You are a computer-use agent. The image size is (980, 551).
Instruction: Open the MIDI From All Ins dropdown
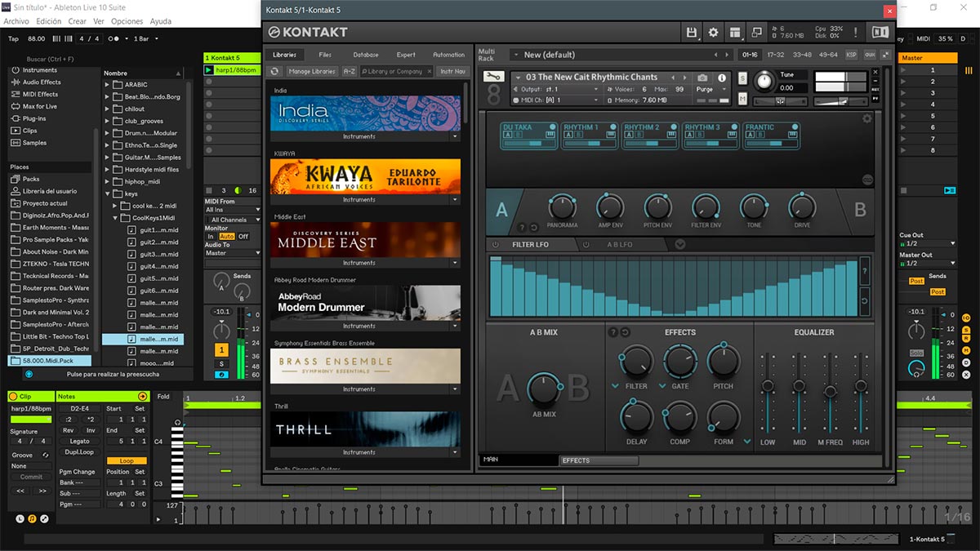232,210
